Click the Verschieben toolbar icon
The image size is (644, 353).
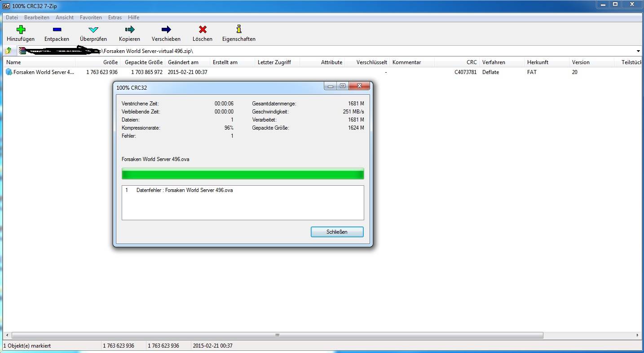point(166,30)
